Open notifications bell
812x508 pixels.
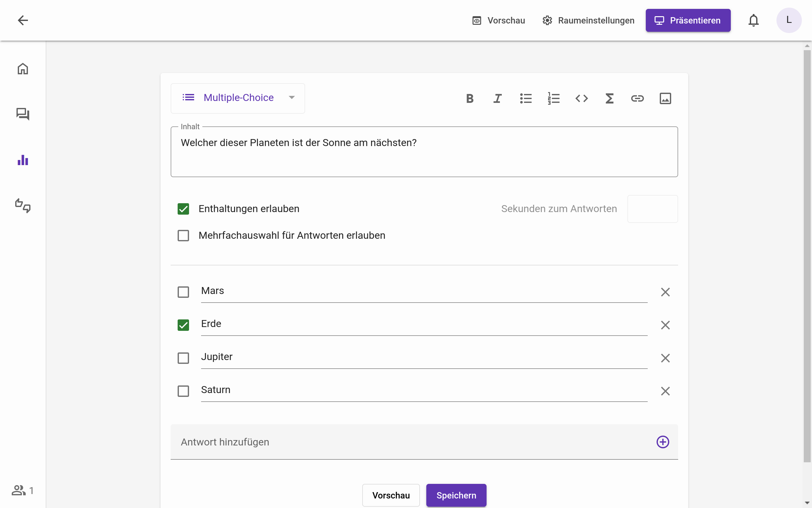pyautogui.click(x=753, y=21)
